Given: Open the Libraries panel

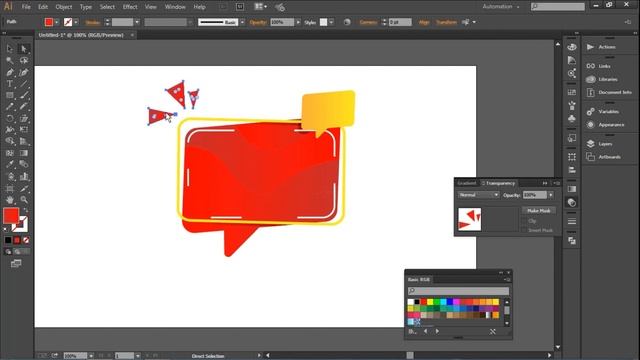Looking at the screenshot, I should pos(608,79).
